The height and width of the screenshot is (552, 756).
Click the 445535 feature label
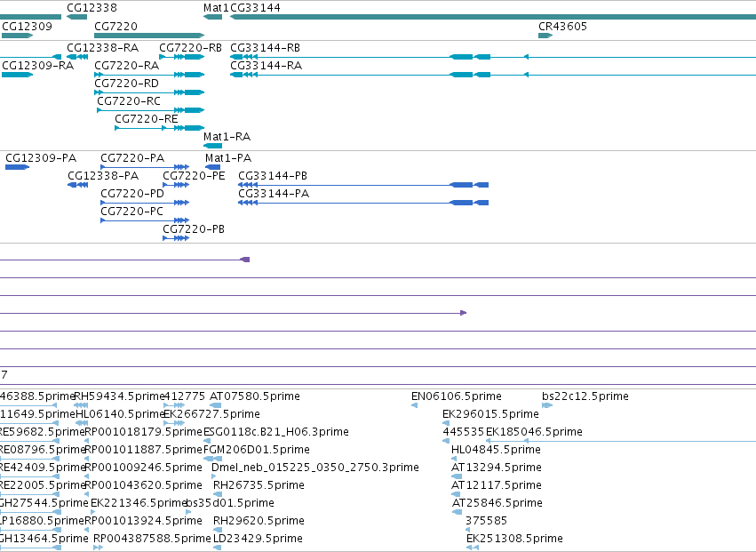coord(464,432)
